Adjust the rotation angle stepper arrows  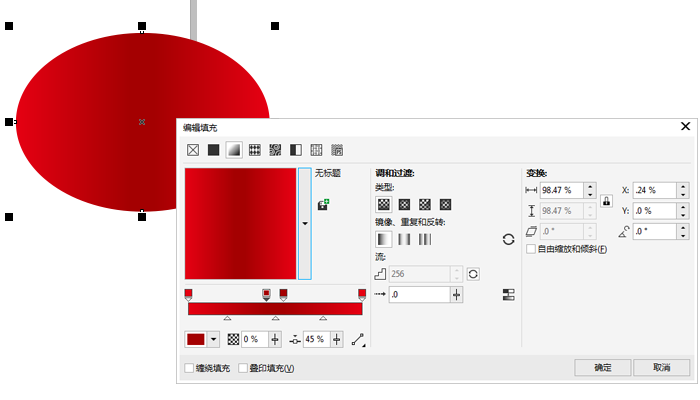point(683,231)
